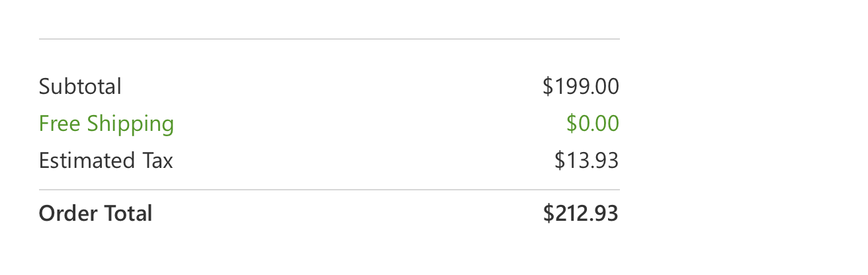Click the dollar sign of green $0.00

pos(571,124)
